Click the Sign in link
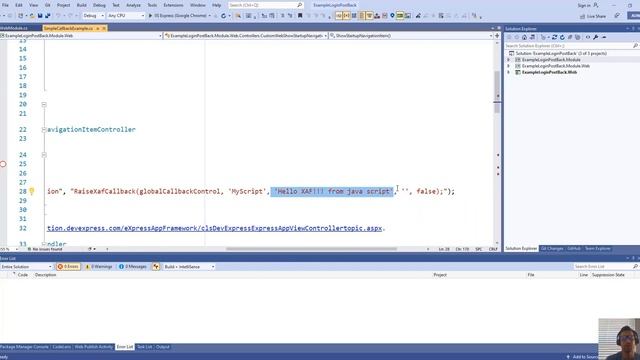The width and height of the screenshot is (640, 360). point(584,5)
